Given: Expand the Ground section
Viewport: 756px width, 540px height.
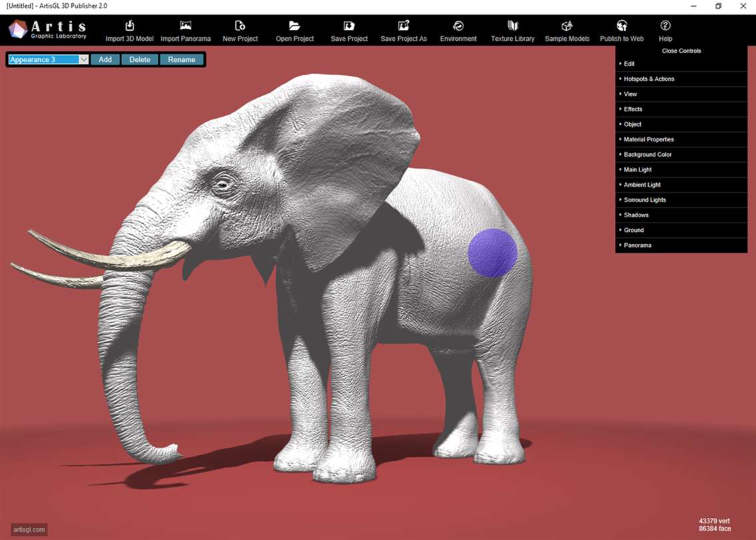Looking at the screenshot, I should point(681,230).
